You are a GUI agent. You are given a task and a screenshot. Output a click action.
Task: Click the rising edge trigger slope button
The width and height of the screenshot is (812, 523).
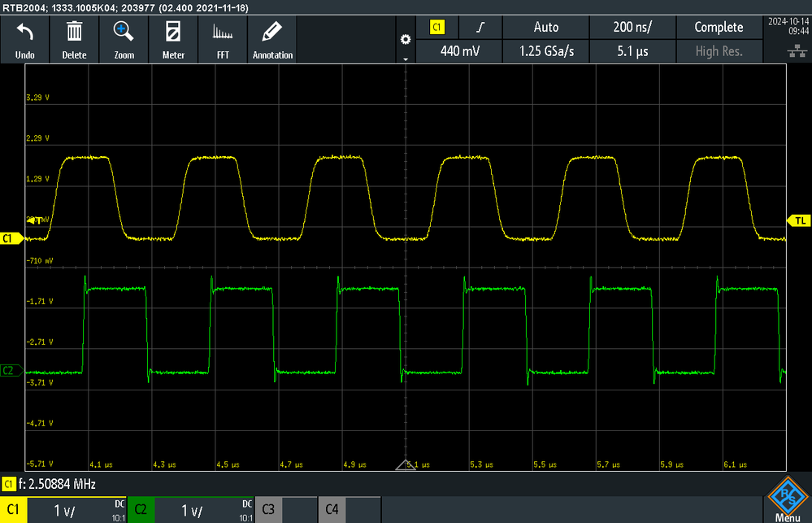(480, 27)
